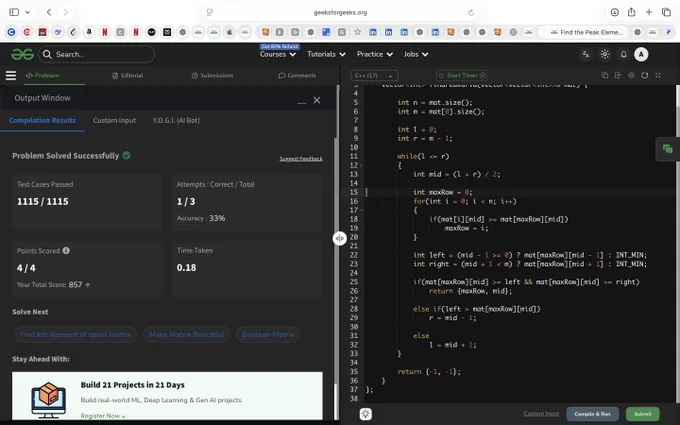Collapse code fold arrow at line 12

(361, 165)
